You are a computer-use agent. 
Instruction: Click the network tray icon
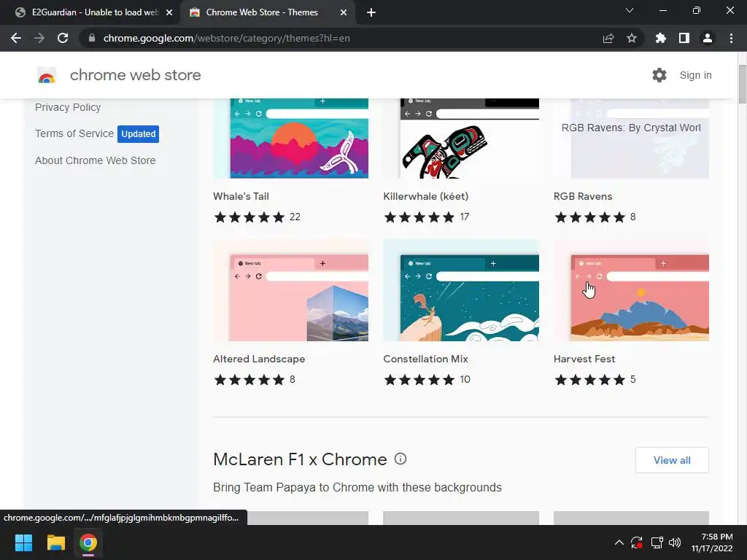pos(657,542)
